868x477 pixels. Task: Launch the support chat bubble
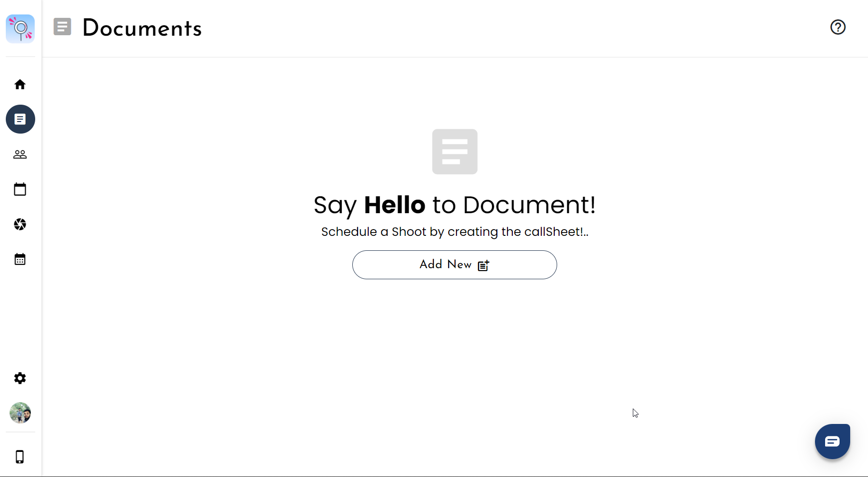click(x=832, y=441)
